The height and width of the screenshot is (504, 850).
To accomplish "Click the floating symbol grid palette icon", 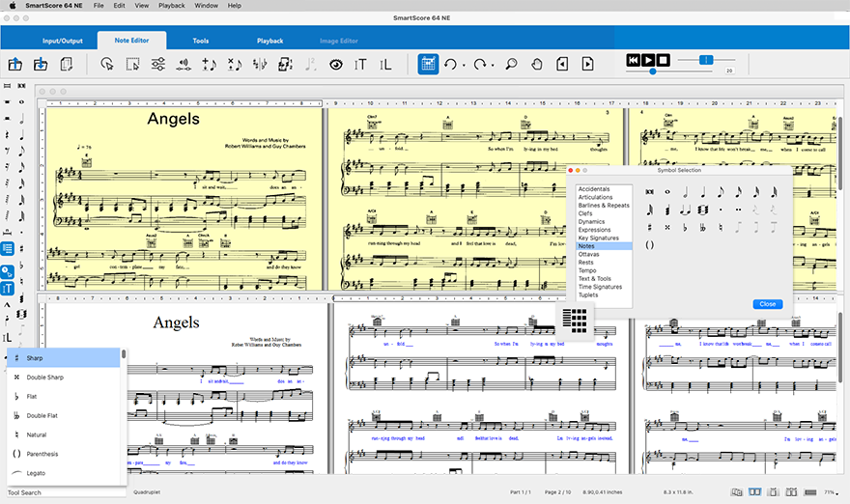I will pos(575,320).
